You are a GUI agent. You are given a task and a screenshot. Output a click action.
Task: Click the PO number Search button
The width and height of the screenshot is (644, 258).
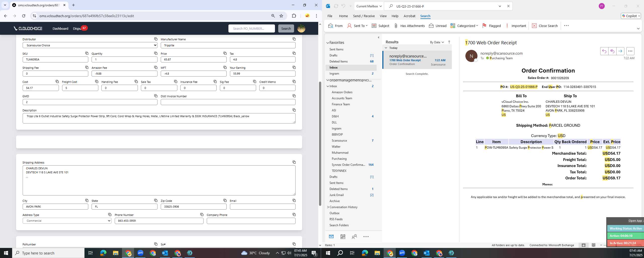(286, 28)
